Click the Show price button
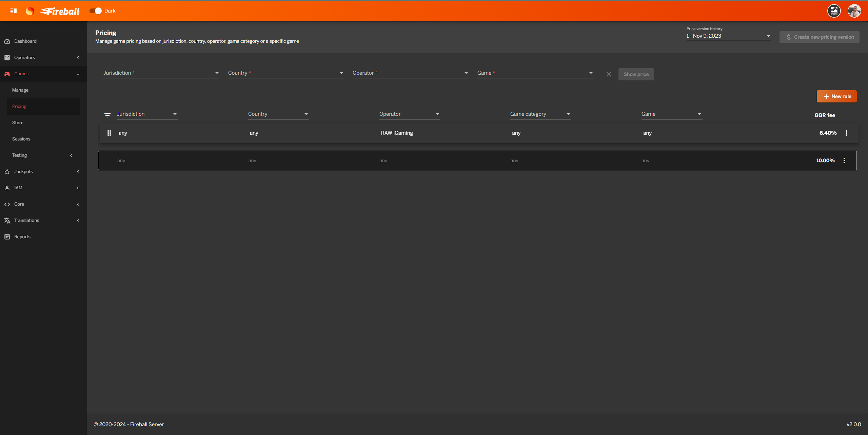Image resolution: width=868 pixels, height=435 pixels. click(x=636, y=74)
